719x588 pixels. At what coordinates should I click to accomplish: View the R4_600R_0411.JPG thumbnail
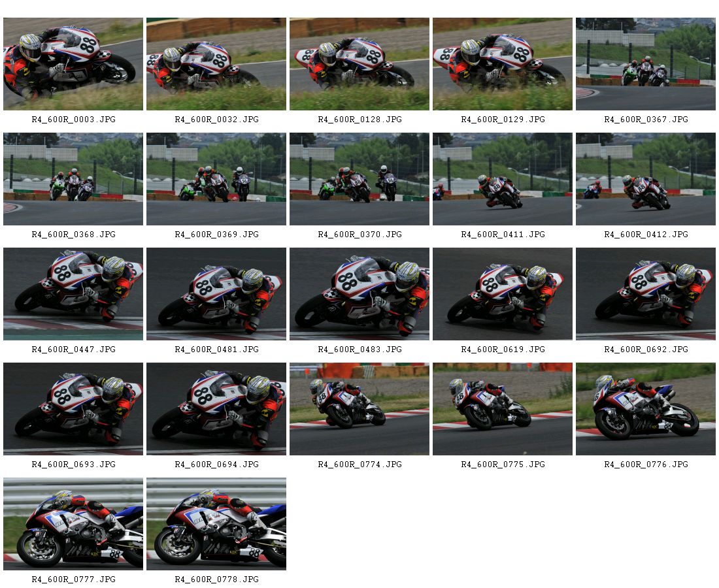[502, 179]
